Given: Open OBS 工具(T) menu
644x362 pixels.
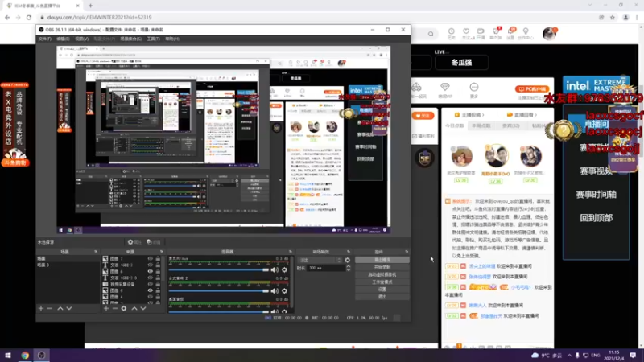Looking at the screenshot, I should click(x=153, y=39).
